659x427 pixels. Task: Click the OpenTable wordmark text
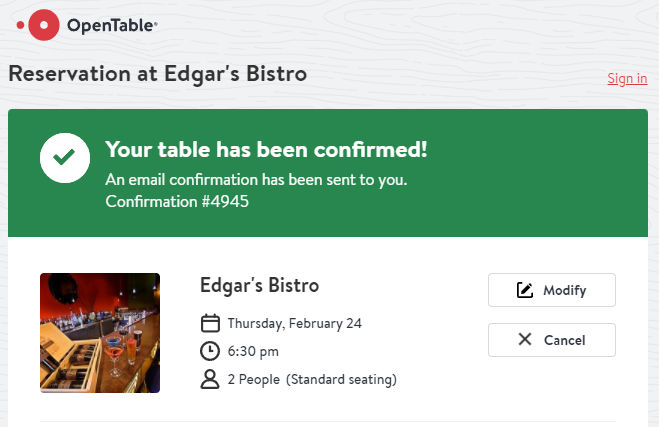coord(112,26)
